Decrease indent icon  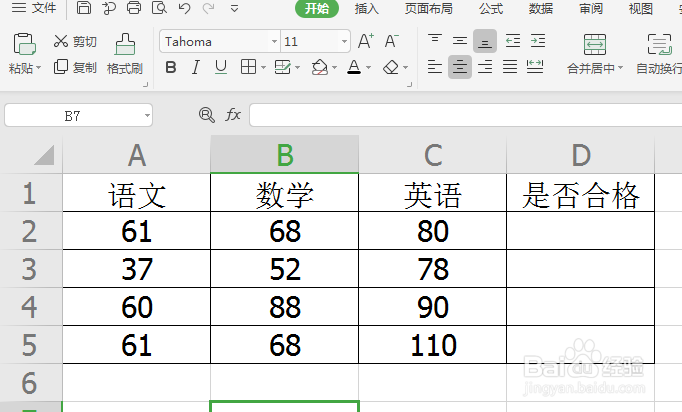[513, 41]
